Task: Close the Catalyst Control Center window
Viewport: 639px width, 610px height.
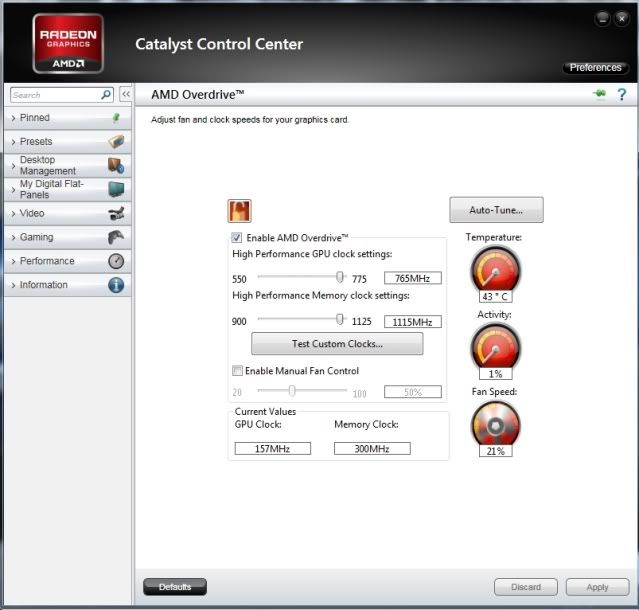Action: (x=621, y=18)
